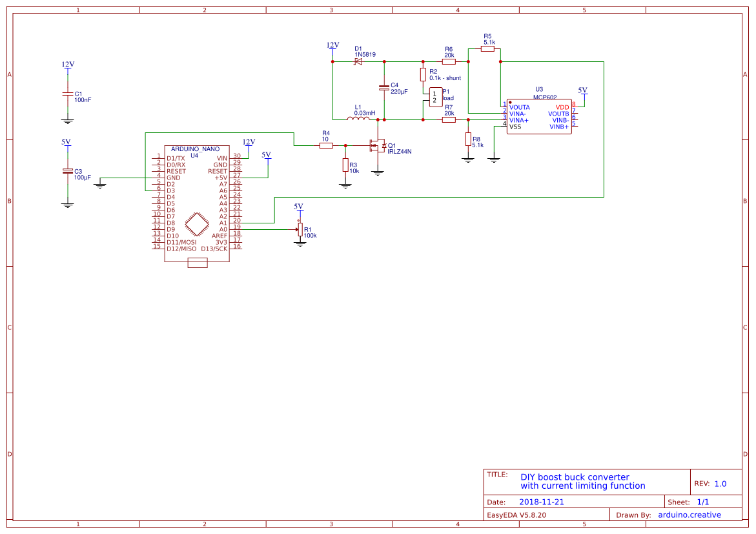Click the U3 MCP602 op-amp body
The width and height of the screenshot is (756, 534).
pos(539,117)
